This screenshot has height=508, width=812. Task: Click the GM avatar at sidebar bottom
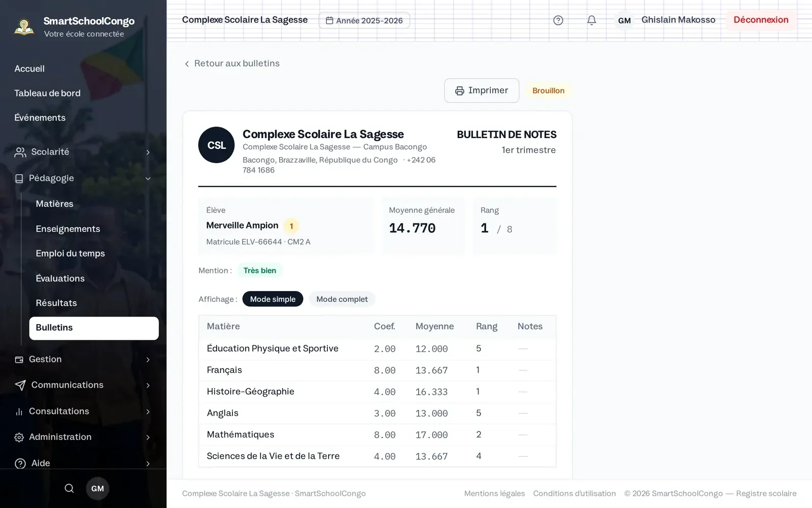[x=97, y=488]
